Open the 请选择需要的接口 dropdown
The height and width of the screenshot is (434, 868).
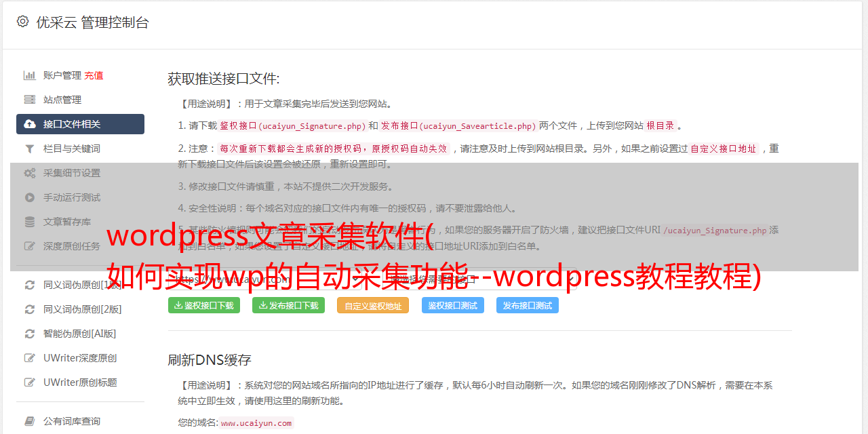point(481,279)
